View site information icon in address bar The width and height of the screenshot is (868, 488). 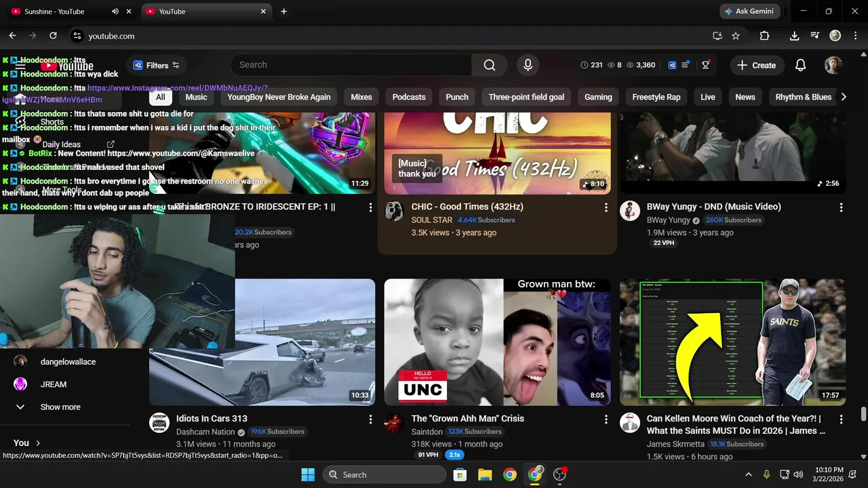77,36
